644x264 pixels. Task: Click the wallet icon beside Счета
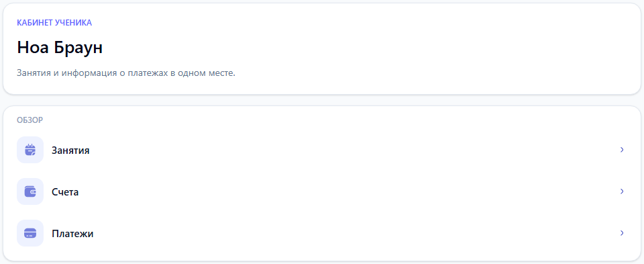tap(30, 191)
